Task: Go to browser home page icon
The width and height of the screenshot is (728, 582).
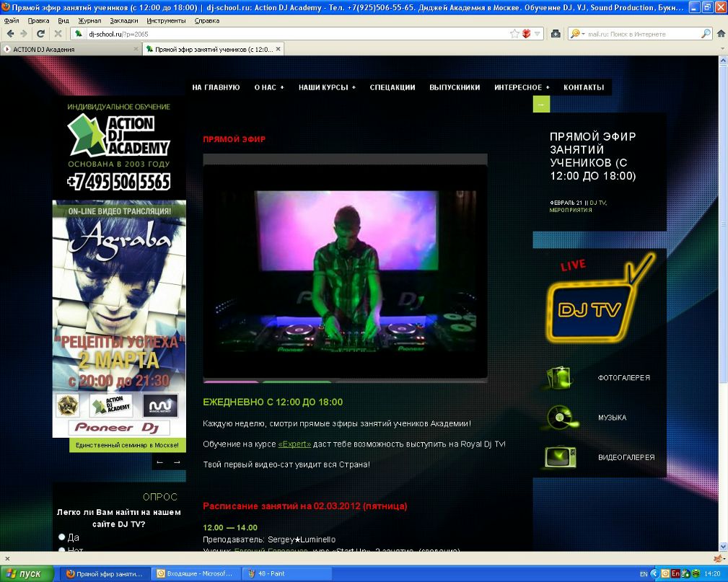Action: (721, 33)
